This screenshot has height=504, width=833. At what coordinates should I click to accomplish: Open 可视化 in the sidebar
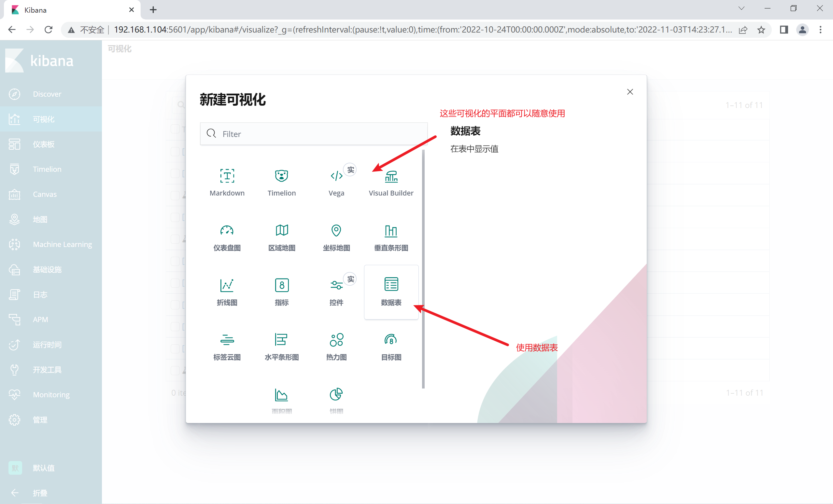pyautogui.click(x=51, y=119)
